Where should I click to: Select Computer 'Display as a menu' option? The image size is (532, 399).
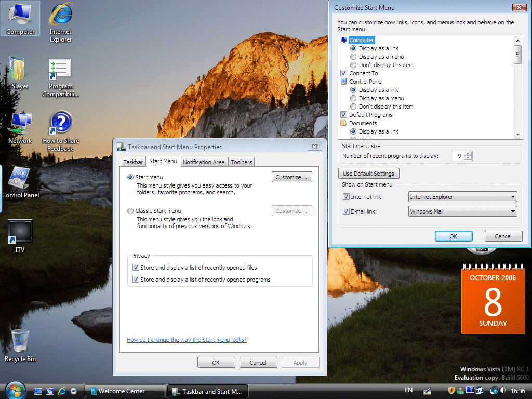tap(353, 57)
